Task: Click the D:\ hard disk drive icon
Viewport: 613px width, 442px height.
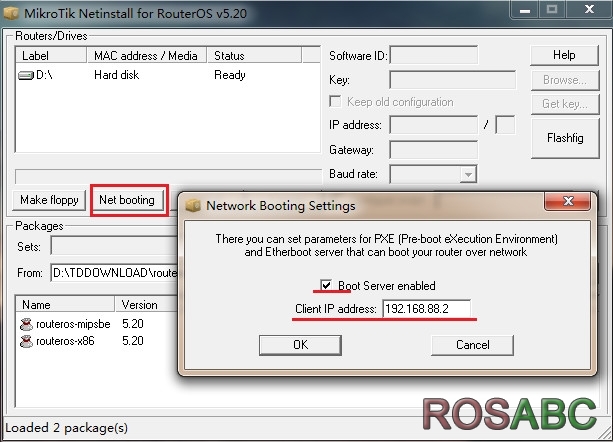Action: coord(26,75)
